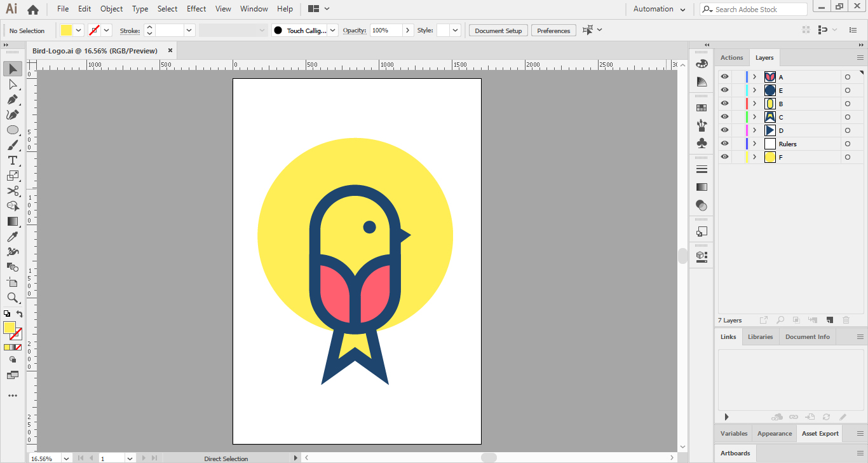Viewport: 868px width, 463px height.
Task: Reset default fill and stroke
Action: click(7, 314)
